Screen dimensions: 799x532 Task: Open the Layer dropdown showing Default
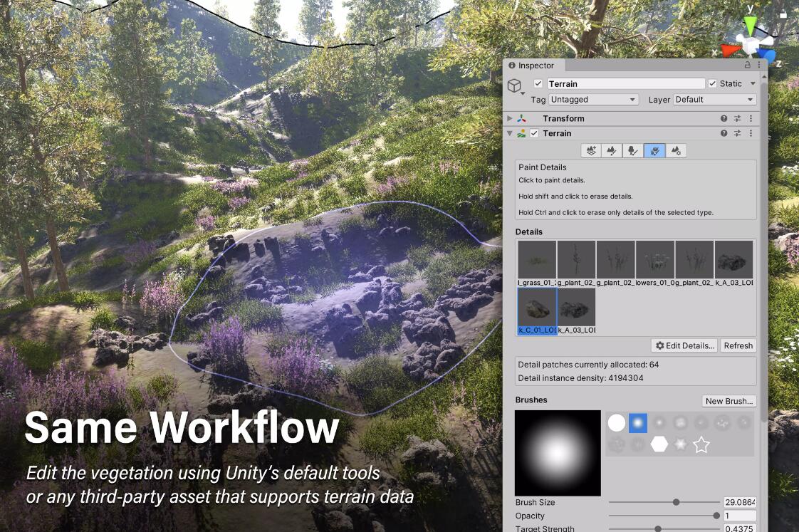pos(714,100)
